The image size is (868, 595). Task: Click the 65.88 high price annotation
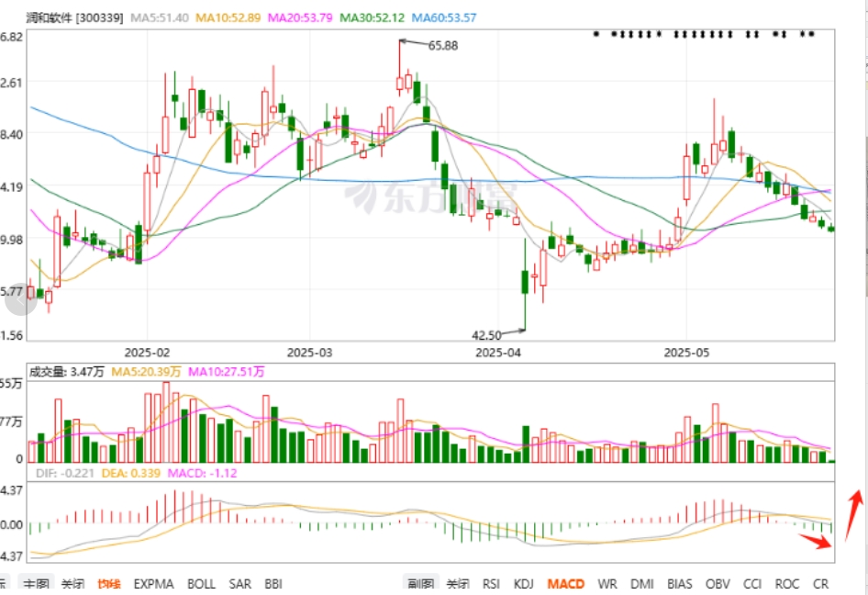click(443, 46)
